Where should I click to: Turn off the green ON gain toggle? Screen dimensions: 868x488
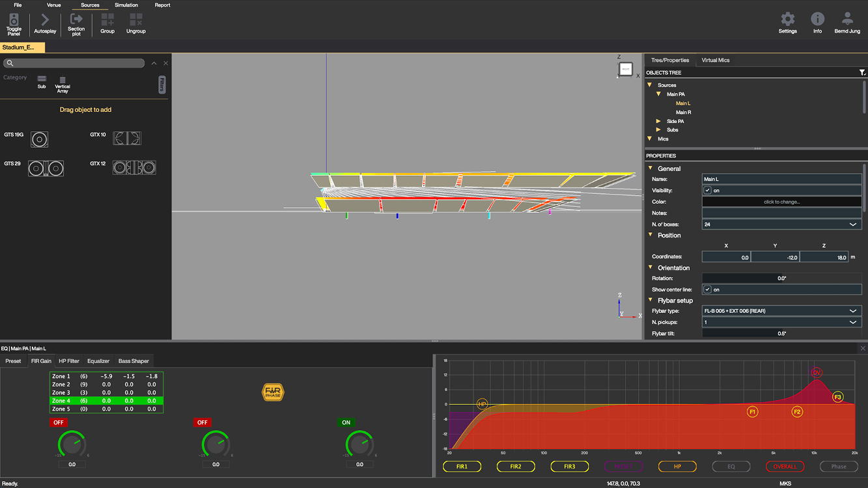(346, 422)
